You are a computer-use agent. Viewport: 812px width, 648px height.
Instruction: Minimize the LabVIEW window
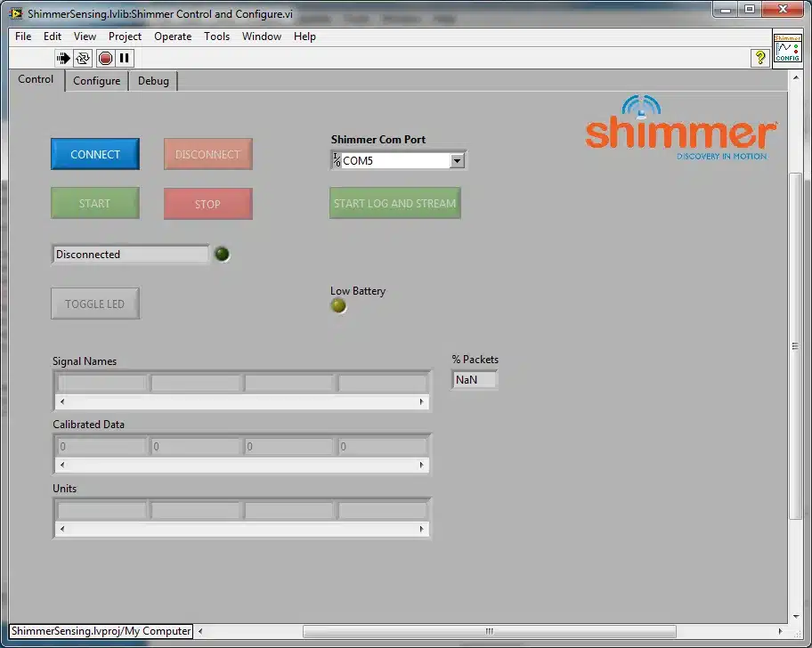pos(726,9)
